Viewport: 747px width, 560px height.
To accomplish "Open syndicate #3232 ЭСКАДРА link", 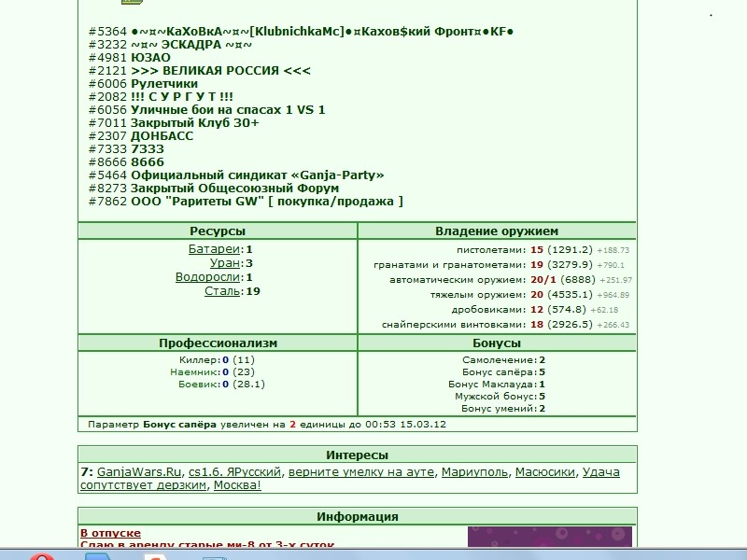I will [191, 45].
